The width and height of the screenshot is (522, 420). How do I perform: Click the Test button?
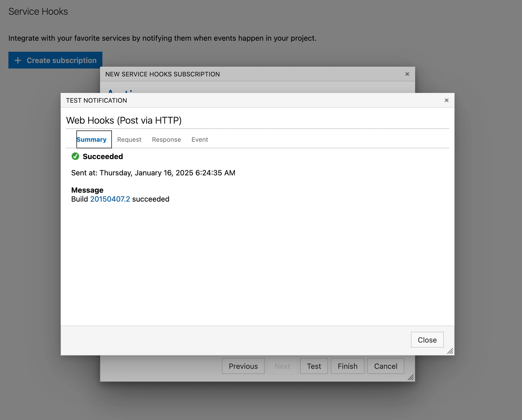(314, 366)
